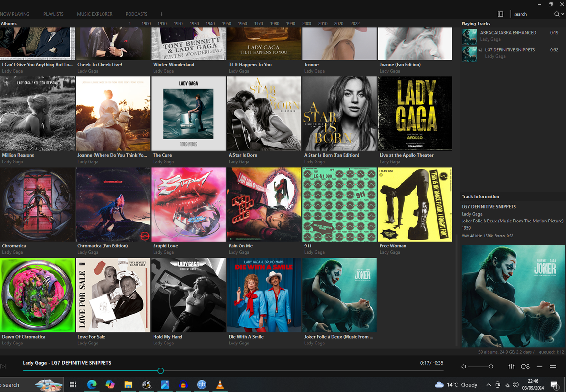Select LG7 DEFINITIVE SNIPPETS in Playing Tracks
The height and width of the screenshot is (392, 566).
click(511, 53)
